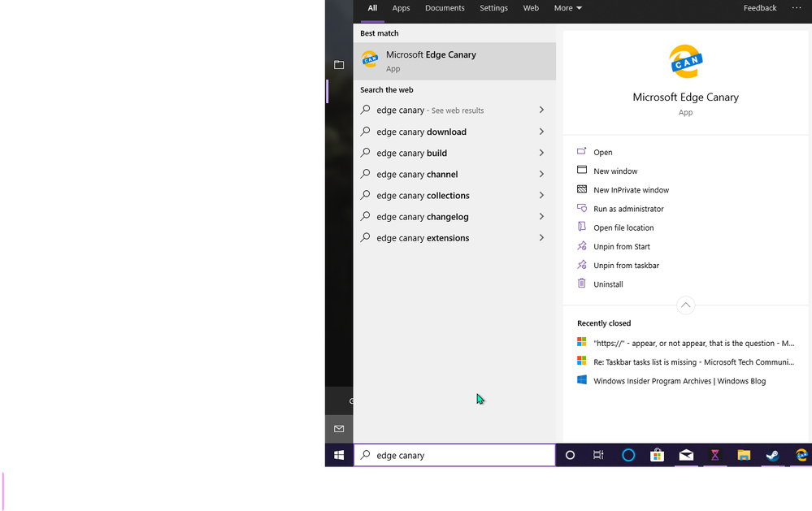Click the Open icon in the actions list

point(581,151)
